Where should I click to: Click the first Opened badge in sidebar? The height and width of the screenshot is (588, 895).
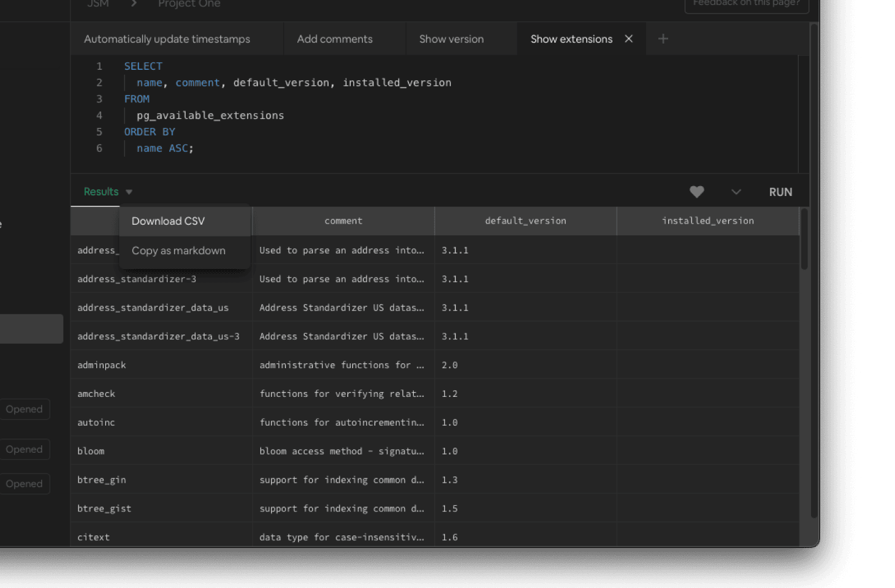pos(25,409)
